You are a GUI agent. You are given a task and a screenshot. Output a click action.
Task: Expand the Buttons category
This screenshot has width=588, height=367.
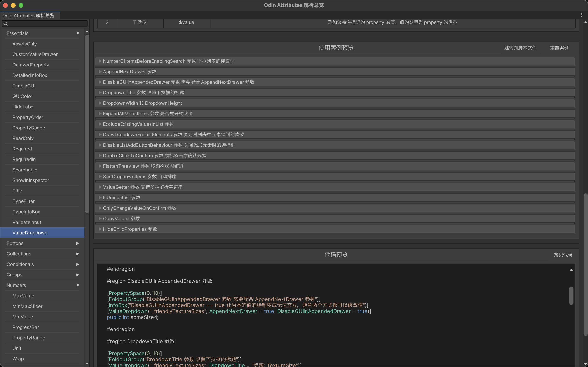coord(78,243)
